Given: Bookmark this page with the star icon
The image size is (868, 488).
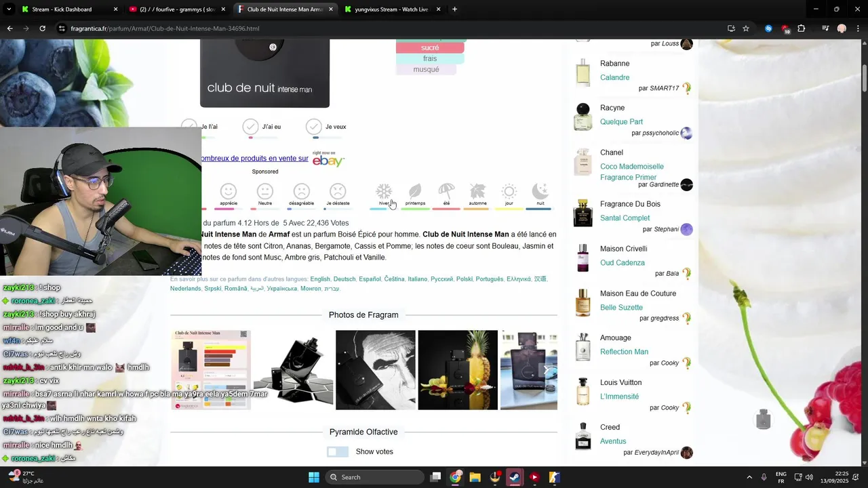Looking at the screenshot, I should pyautogui.click(x=746, y=28).
